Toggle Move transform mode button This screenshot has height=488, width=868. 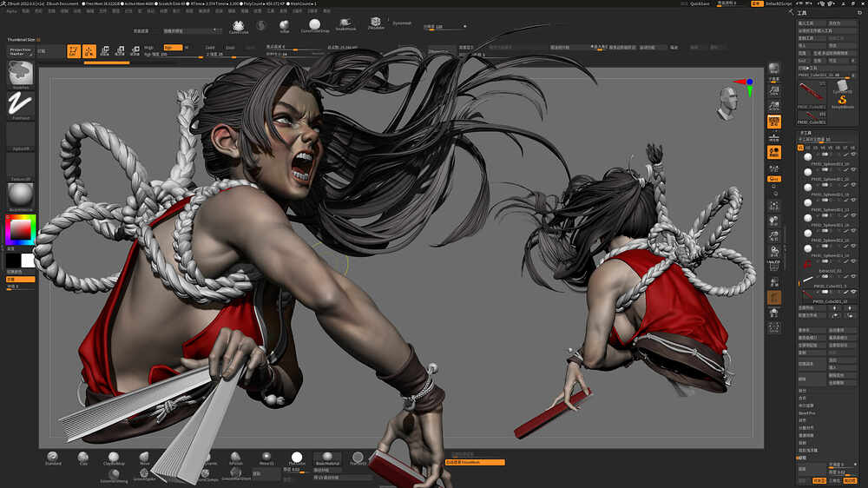click(105, 51)
